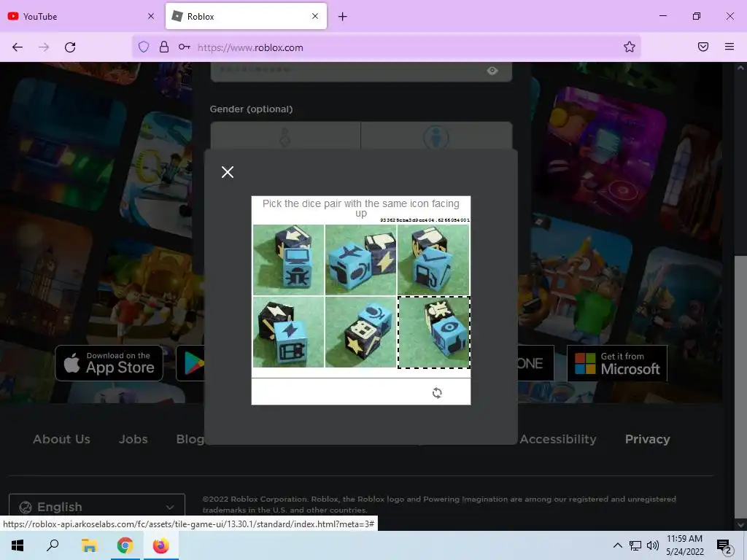Viewport: 747px width, 560px height.
Task: Open a new browser tab
Action: click(x=343, y=17)
